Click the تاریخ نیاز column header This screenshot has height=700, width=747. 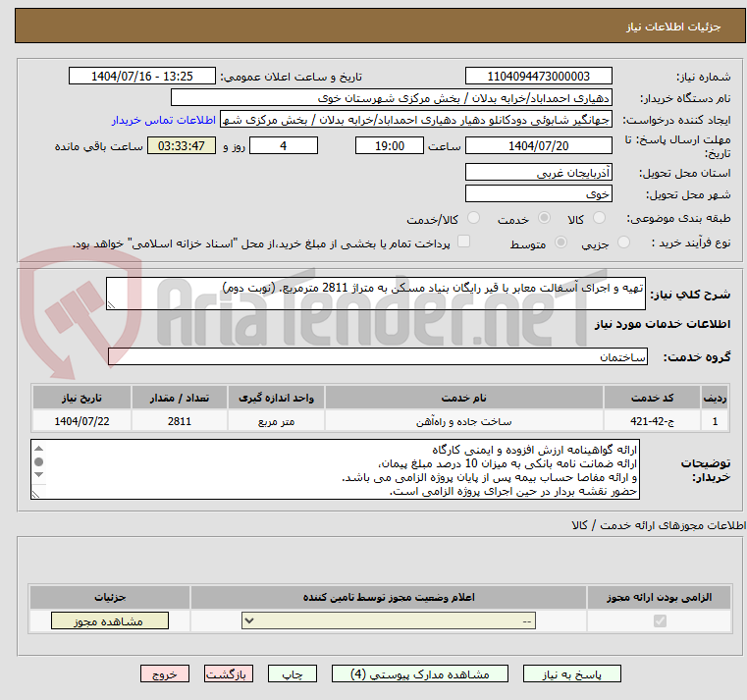[81, 398]
